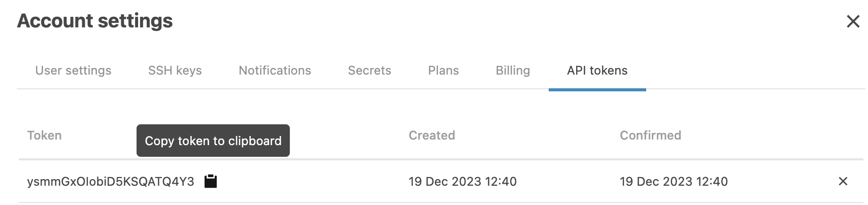Click the Created column header
This screenshot has width=868, height=205.
[431, 135]
